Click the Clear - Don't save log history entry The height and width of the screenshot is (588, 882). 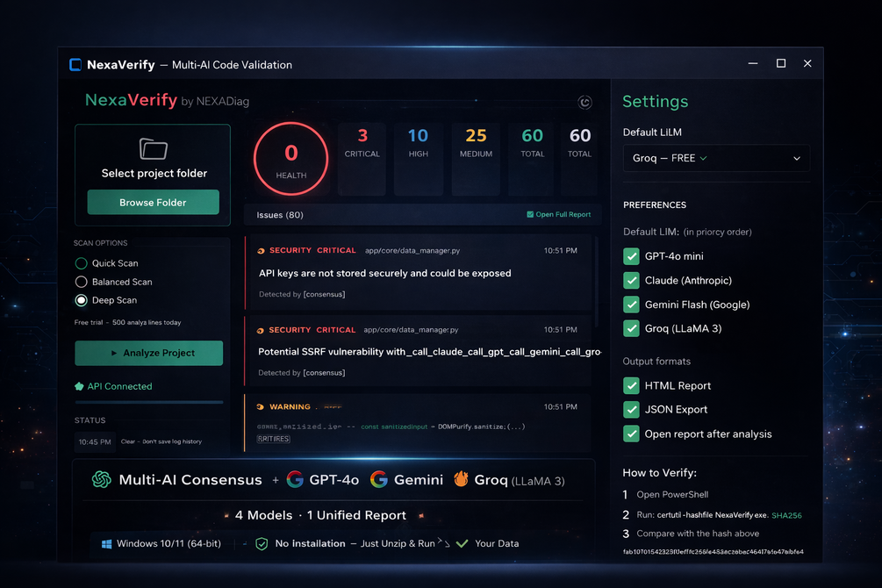coord(161,441)
